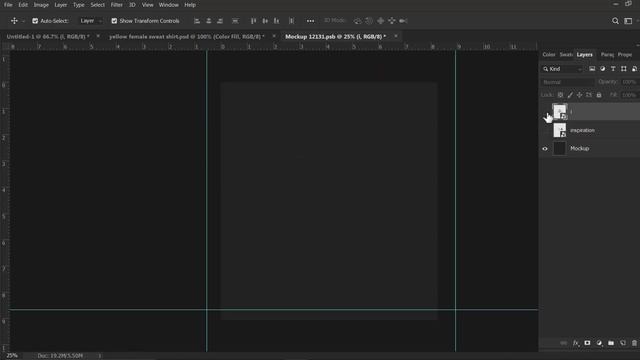
Task: Click the inspiration layer thumbnail
Action: click(x=560, y=130)
